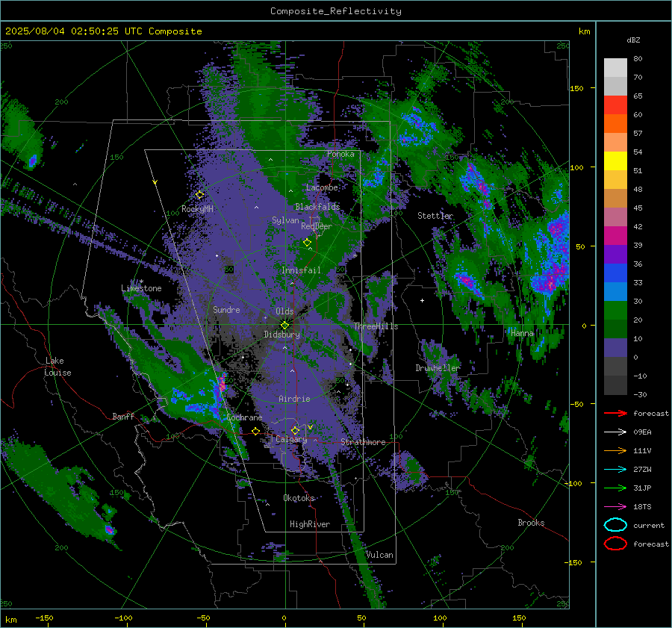This screenshot has height=628, width=672.
Task: Click the yellow diamond marker above RockyMH
Action: (199, 195)
